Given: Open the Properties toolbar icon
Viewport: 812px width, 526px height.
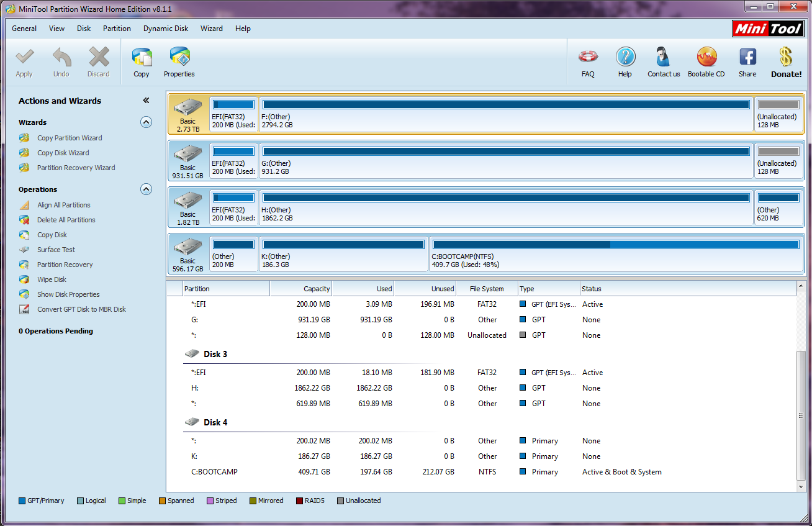Looking at the screenshot, I should (179, 58).
